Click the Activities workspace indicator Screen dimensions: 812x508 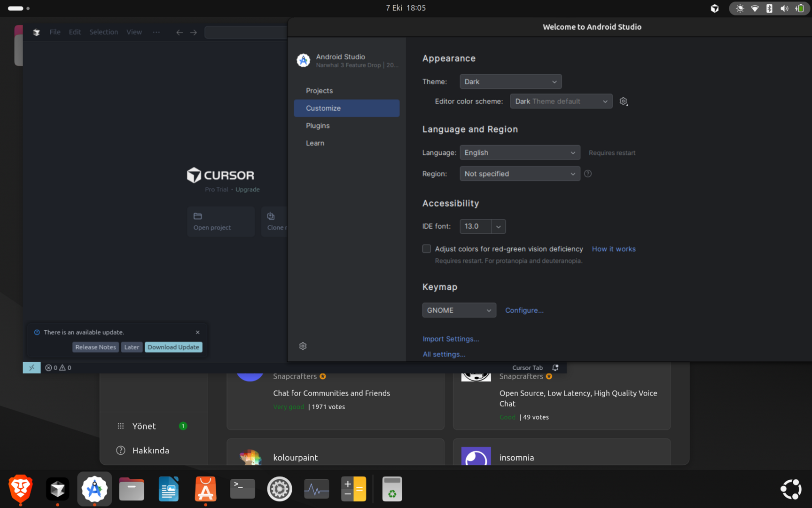click(19, 8)
